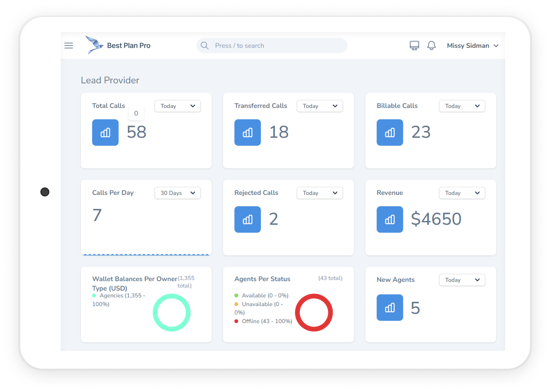Viewport: 550px width, 392px height.
Task: Open the hamburger navigation menu
Action: (69, 46)
